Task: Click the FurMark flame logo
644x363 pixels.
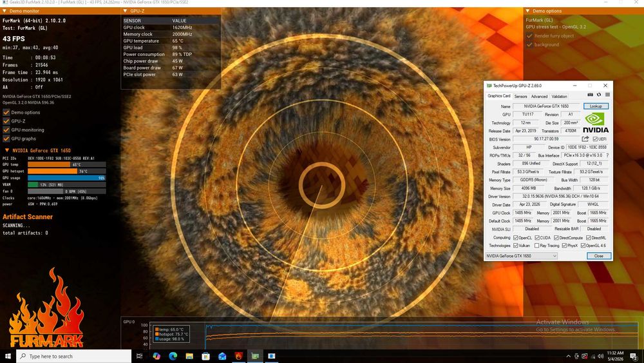Action: coord(46,308)
